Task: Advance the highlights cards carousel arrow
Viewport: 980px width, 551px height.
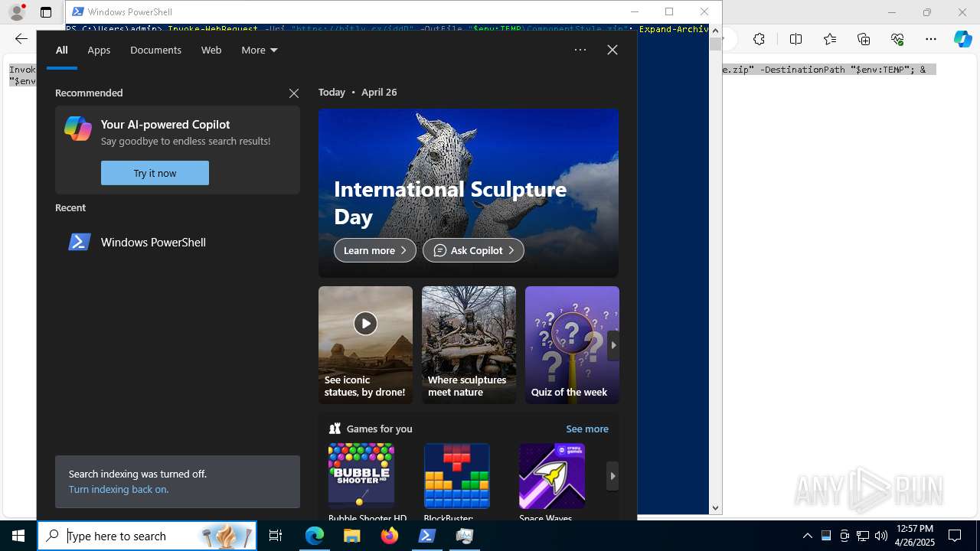Action: (x=612, y=345)
